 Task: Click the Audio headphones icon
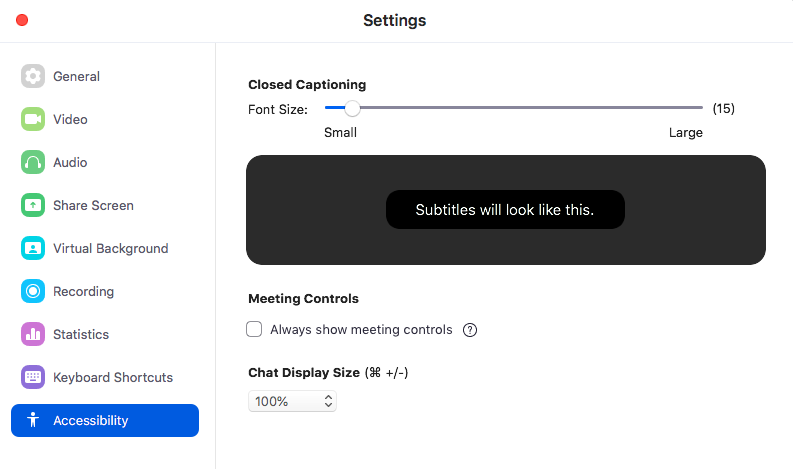pos(33,163)
